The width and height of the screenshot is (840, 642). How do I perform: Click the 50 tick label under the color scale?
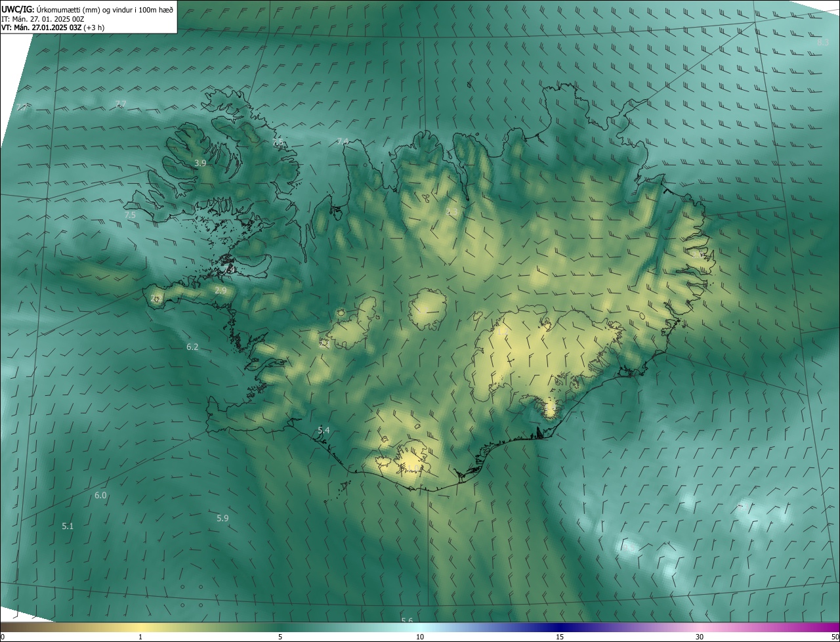pyautogui.click(x=835, y=637)
